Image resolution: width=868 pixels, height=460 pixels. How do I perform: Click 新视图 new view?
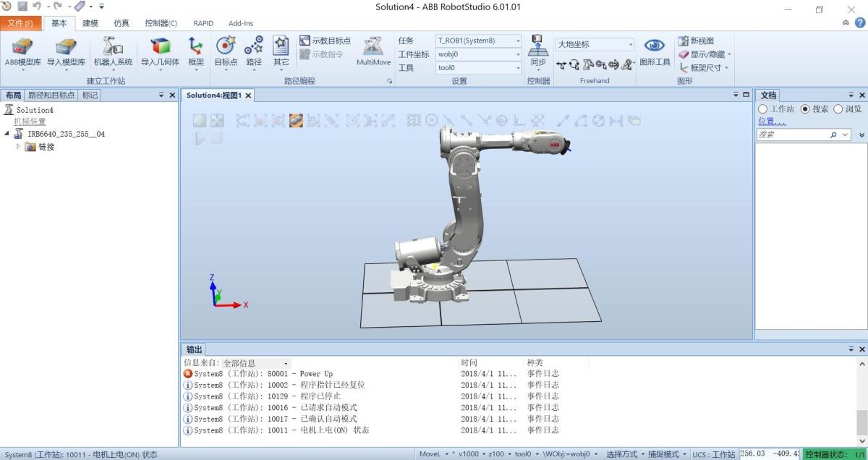pos(696,41)
